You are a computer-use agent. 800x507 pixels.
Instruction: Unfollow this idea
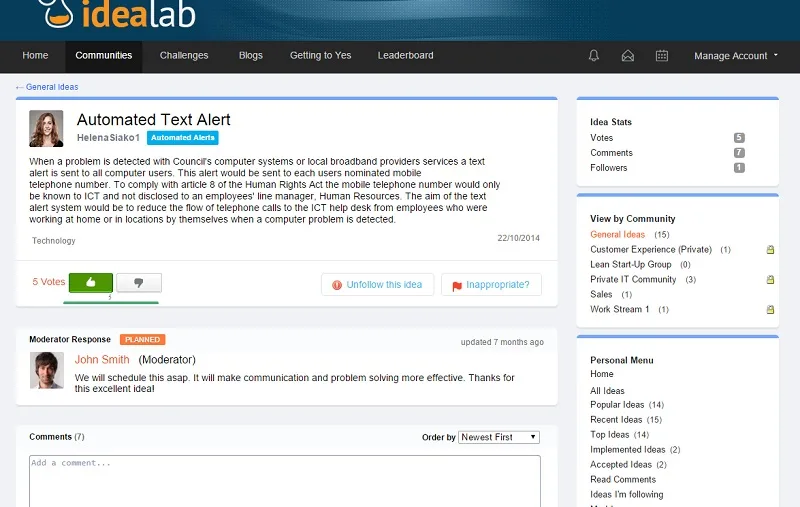click(378, 285)
